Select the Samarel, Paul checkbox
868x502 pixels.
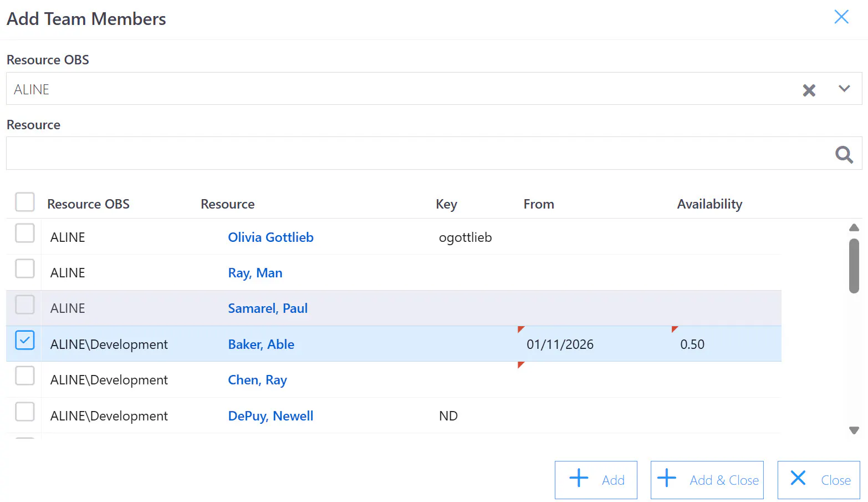click(x=25, y=305)
